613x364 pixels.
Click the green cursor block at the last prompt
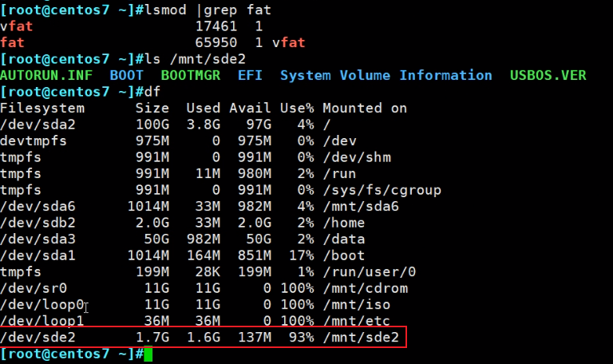[x=148, y=354]
